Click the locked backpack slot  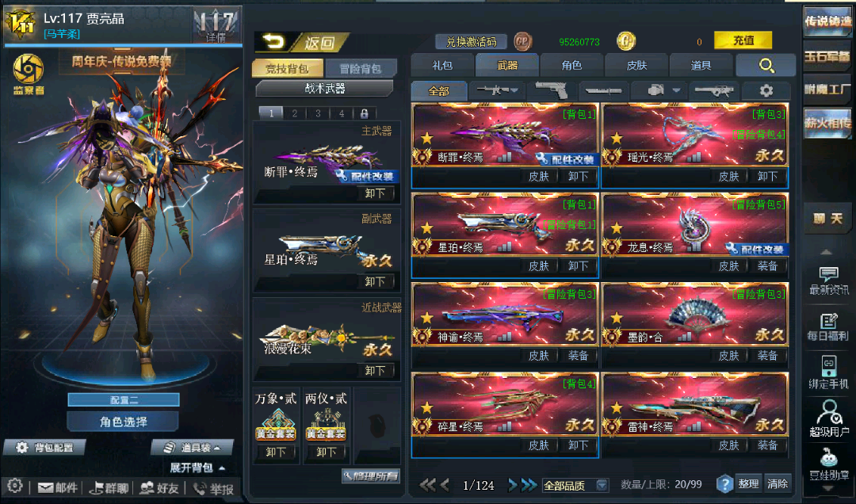pos(364,113)
